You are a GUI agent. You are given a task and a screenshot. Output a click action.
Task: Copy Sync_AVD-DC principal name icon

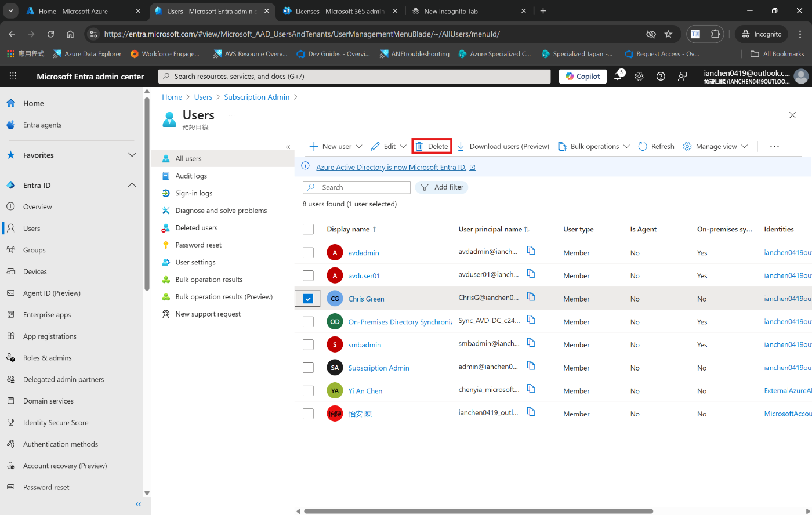tap(531, 320)
